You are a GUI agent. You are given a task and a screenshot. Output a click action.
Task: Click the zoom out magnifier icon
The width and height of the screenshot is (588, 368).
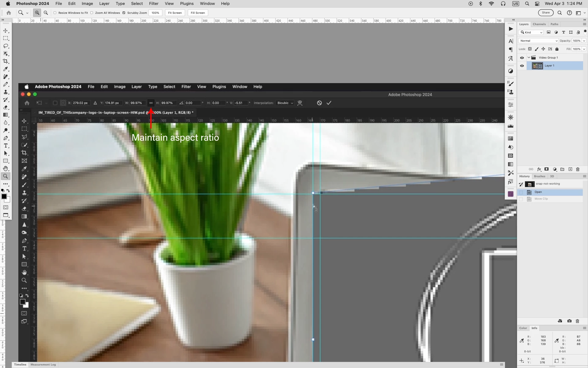(46, 13)
